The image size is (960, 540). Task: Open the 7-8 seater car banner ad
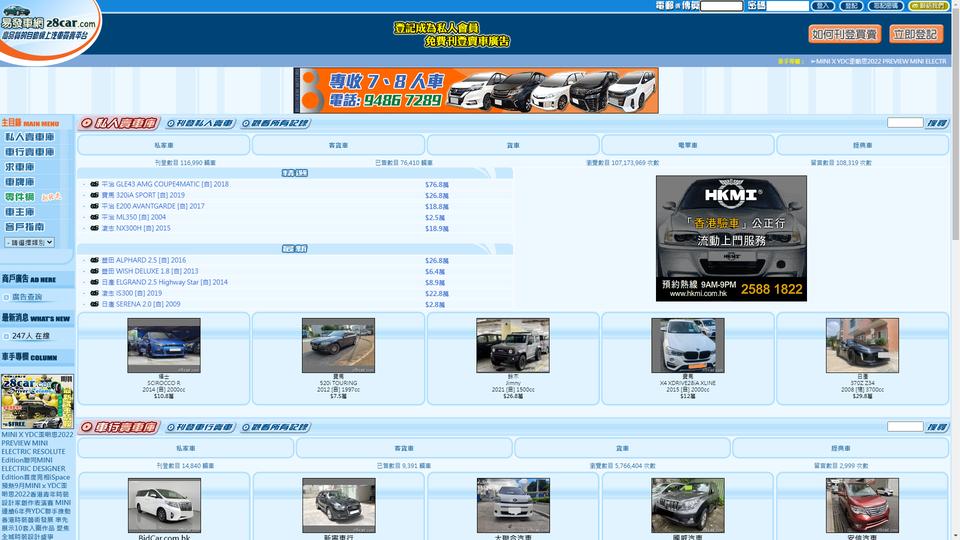tap(476, 91)
